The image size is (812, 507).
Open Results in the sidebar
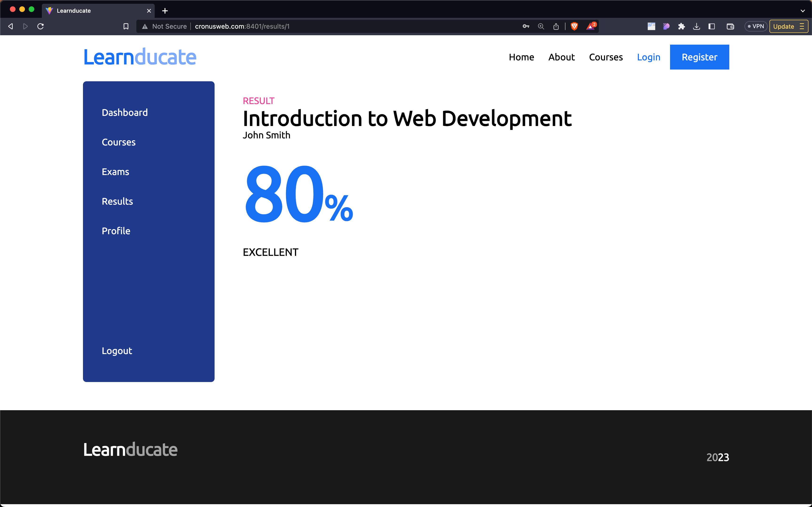pos(117,201)
